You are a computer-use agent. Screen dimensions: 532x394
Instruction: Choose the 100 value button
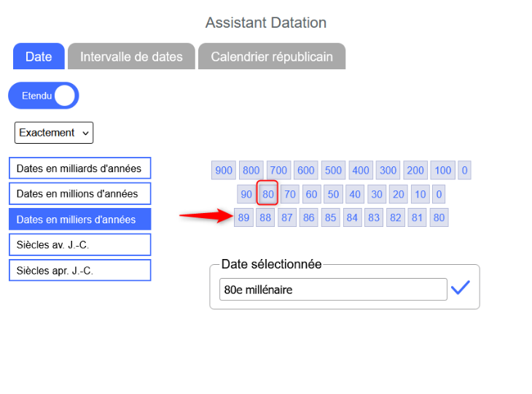pyautogui.click(x=443, y=171)
